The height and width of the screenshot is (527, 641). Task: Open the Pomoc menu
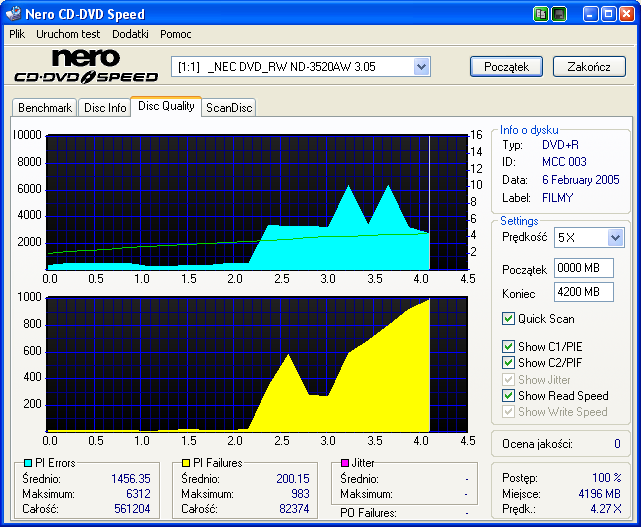[176, 34]
